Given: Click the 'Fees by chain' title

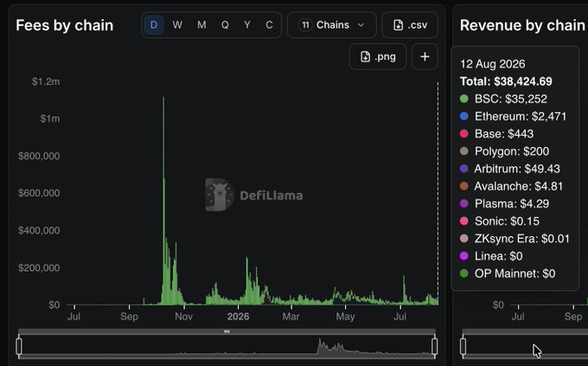Looking at the screenshot, I should tap(65, 26).
